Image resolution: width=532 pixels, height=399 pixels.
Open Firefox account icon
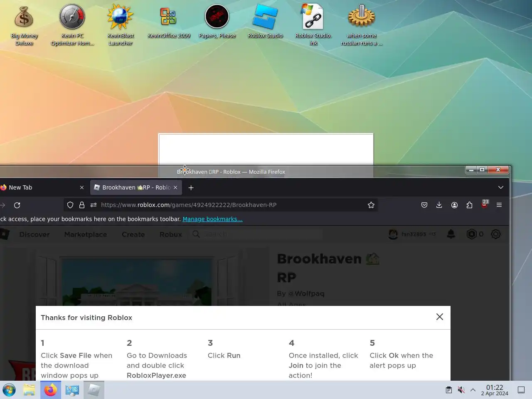click(x=454, y=205)
